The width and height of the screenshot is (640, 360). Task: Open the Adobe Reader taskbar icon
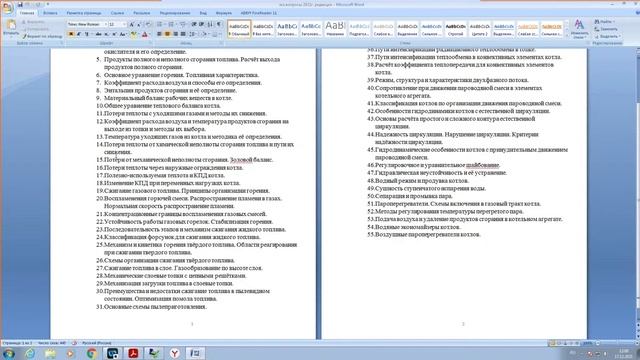coord(133,353)
